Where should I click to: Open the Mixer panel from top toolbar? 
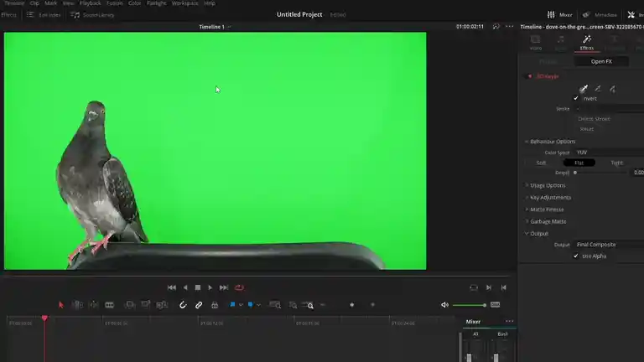[560, 15]
